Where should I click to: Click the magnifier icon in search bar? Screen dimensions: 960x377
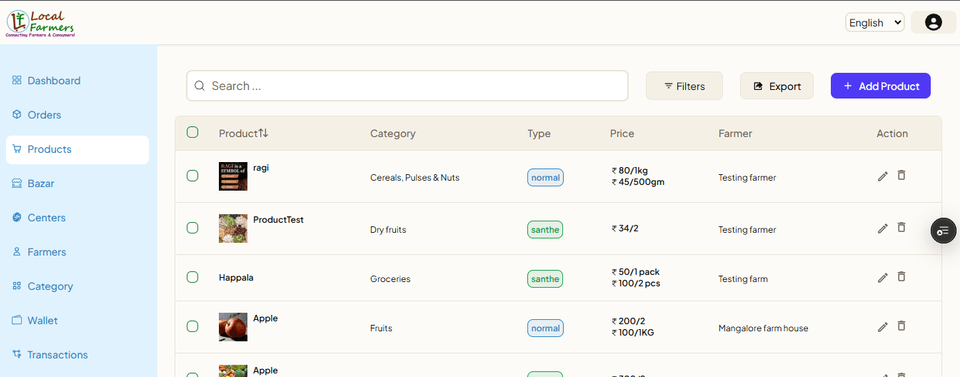199,86
